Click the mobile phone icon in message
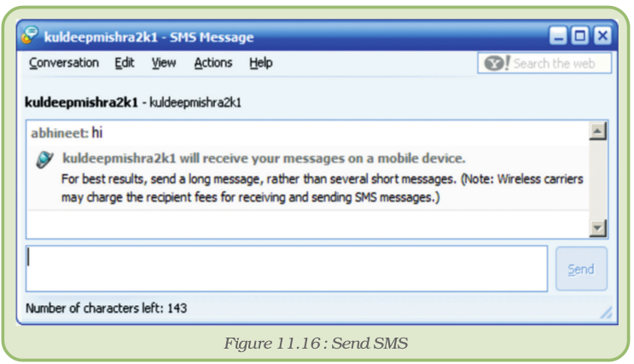 [44, 159]
